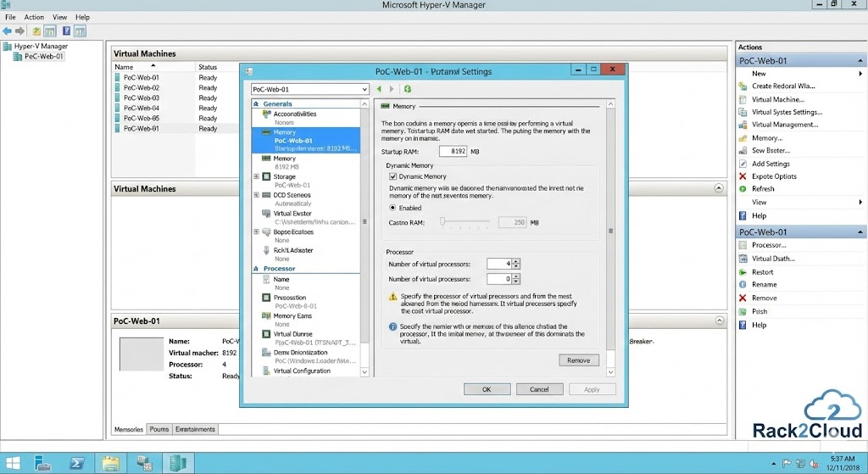The width and height of the screenshot is (868, 474).
Task: Click the green refresh icon in Settings dialog
Action: tap(408, 89)
